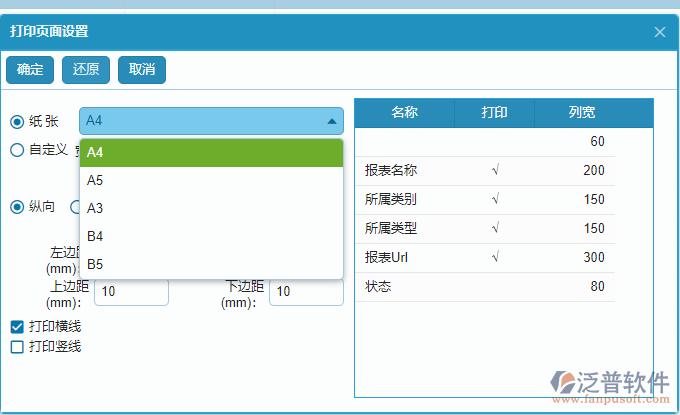The height and width of the screenshot is (415, 680).
Task: Close the print page setup dialog
Action: pyautogui.click(x=659, y=32)
